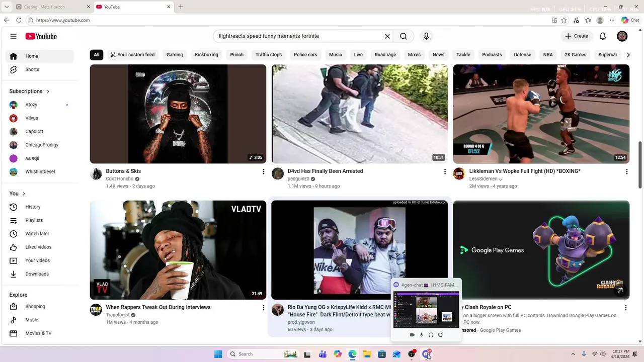644x362 pixels.
Task: Open the account avatar menu
Action: click(x=622, y=36)
